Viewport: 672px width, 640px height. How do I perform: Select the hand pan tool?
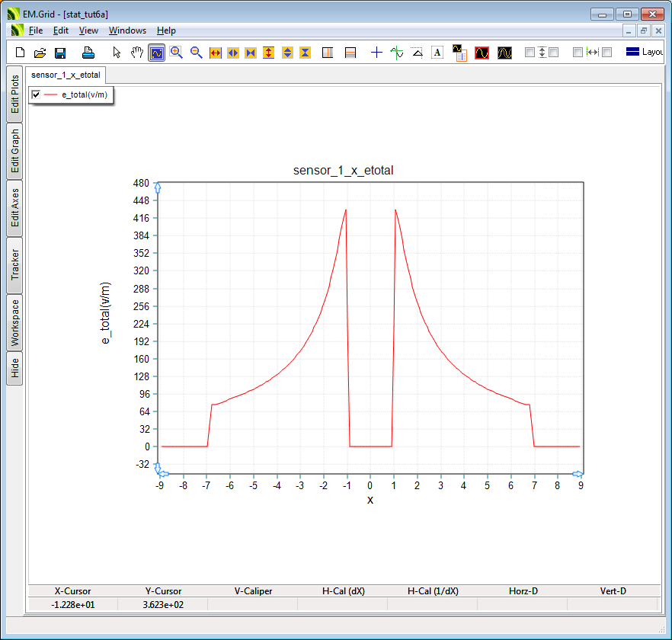pos(137,53)
